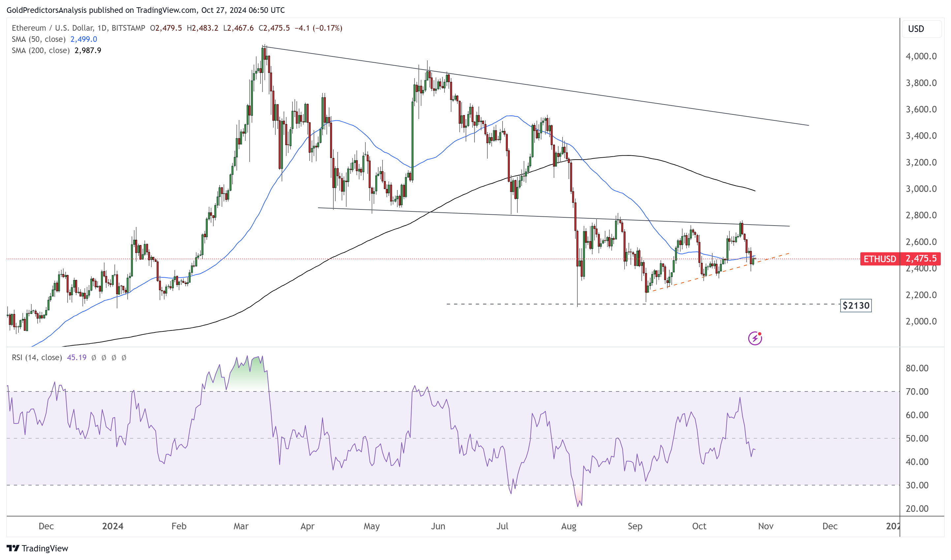951x560 pixels.
Task: Click the RSI (14, close) indicator legend
Action: [37, 358]
